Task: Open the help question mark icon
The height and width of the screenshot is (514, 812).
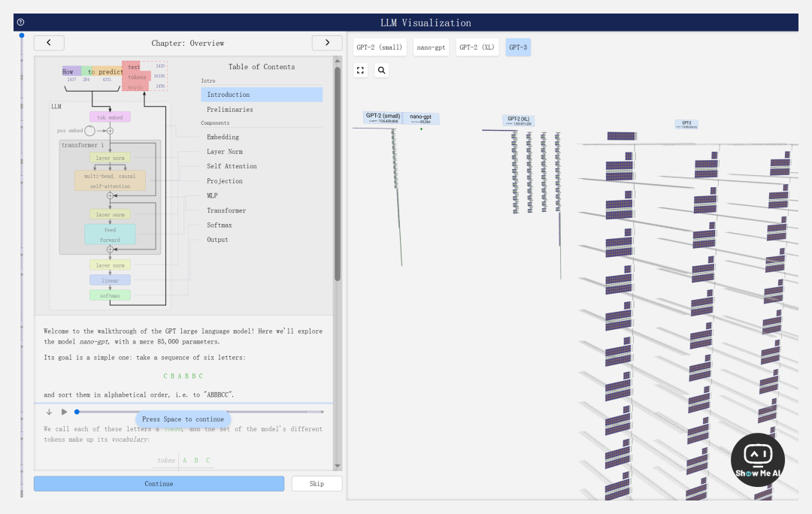Action: tap(21, 23)
